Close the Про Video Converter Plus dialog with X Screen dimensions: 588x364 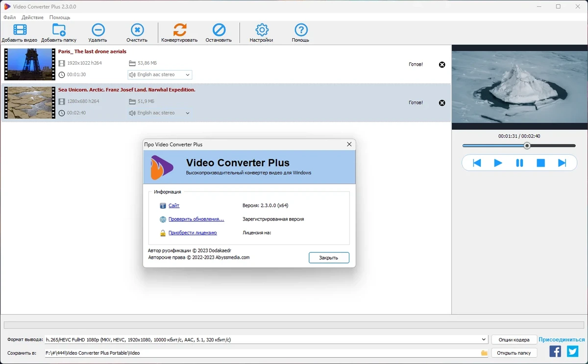[x=349, y=145]
